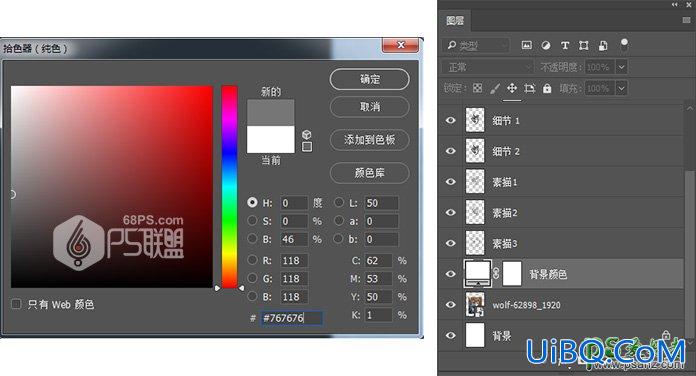Screen dimensions: 696x376
Task: Click the new color gray swatch
Action: [x=270, y=112]
